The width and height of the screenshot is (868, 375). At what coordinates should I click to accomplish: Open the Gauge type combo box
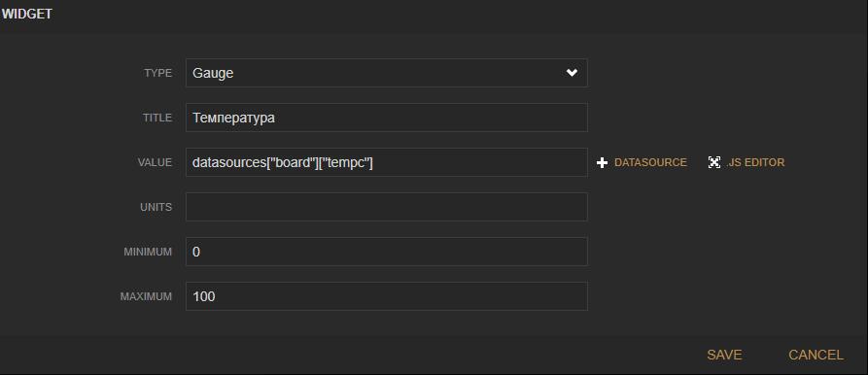pyautogui.click(x=387, y=73)
